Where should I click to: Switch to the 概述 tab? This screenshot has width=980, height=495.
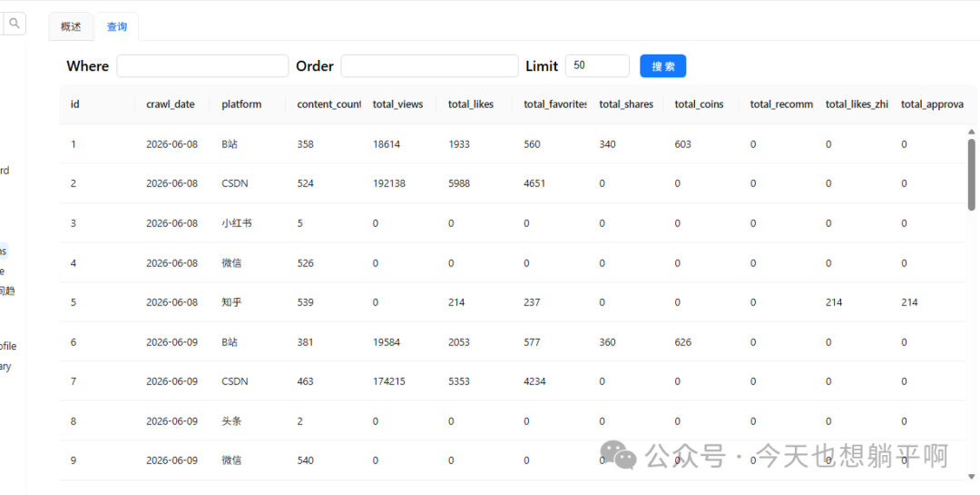point(71,26)
